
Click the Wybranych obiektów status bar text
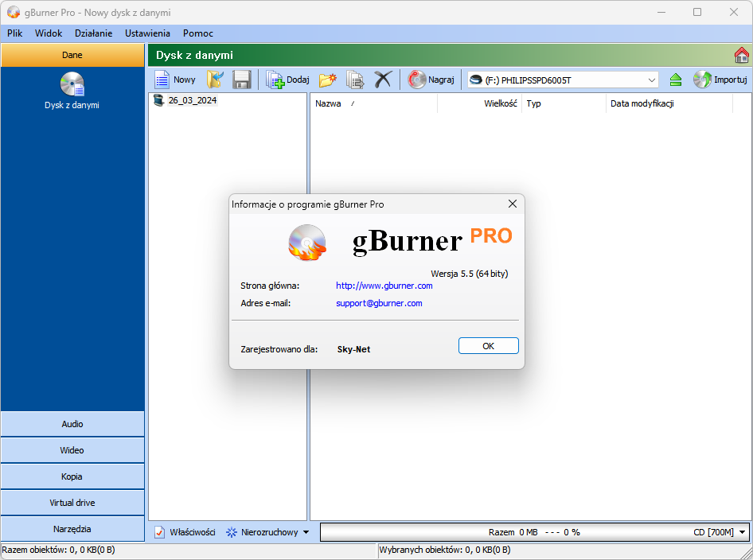click(x=445, y=550)
